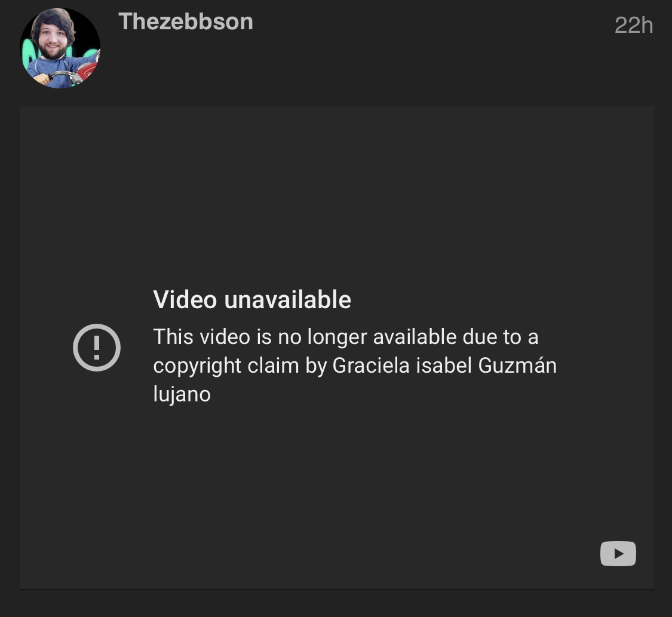Click the 'Video unavailable' heading
672x617 pixels.
[x=252, y=299]
